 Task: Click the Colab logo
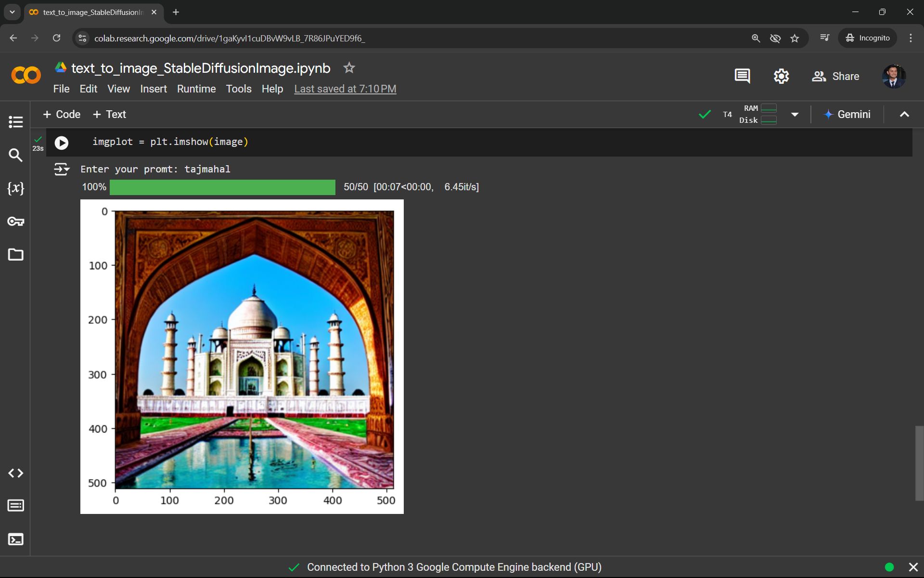click(x=26, y=75)
